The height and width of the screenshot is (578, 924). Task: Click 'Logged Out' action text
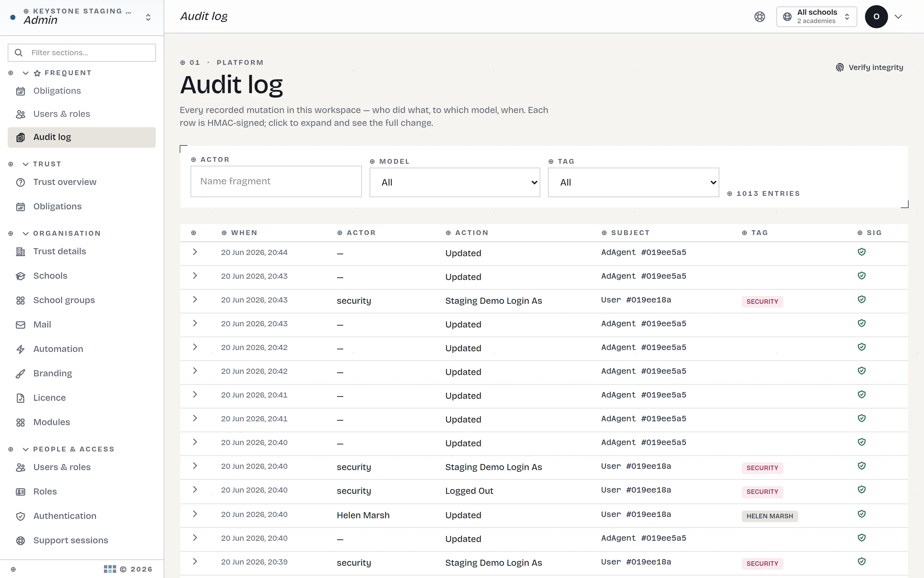pyautogui.click(x=469, y=491)
